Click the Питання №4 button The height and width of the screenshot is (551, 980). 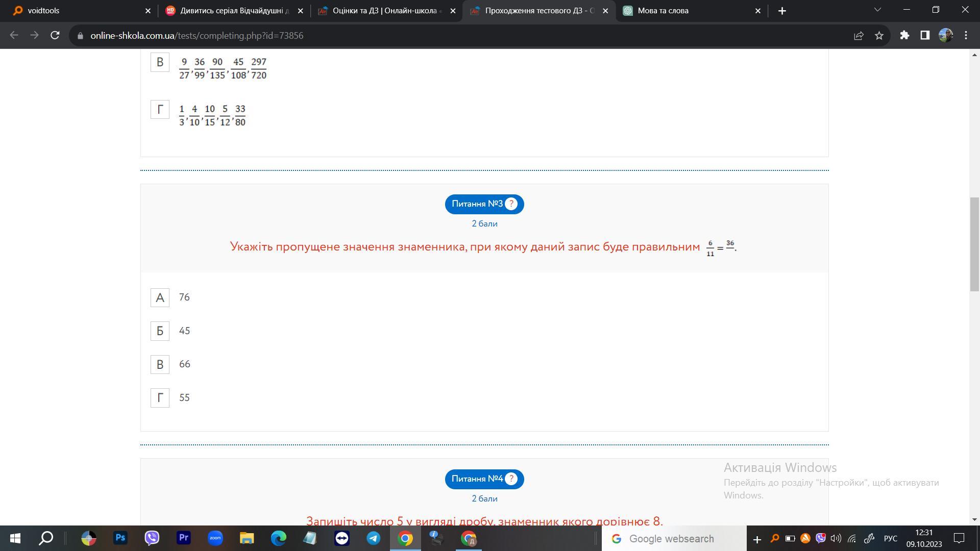point(478,479)
